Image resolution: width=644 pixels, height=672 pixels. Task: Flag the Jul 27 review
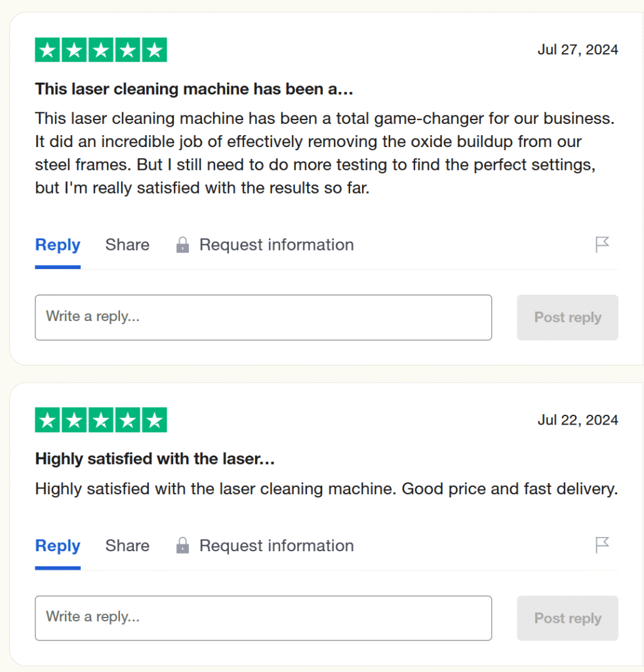tap(602, 245)
